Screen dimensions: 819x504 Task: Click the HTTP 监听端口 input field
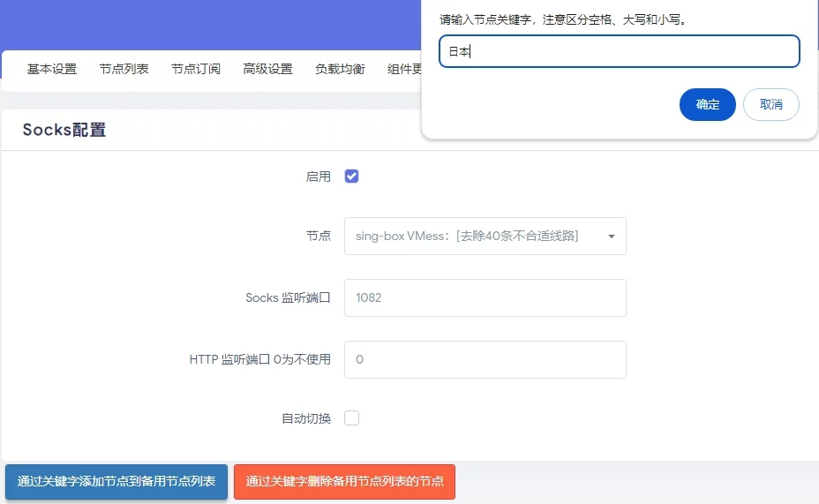pos(485,359)
